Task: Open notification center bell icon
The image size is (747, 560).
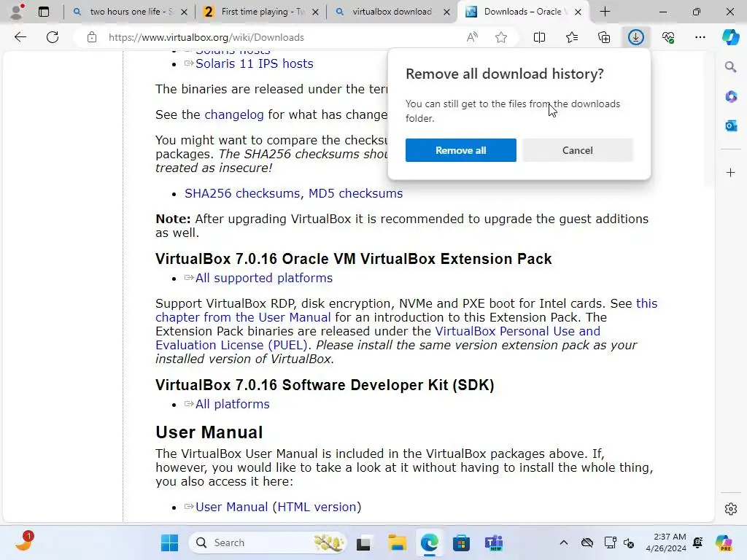Action: [698, 542]
